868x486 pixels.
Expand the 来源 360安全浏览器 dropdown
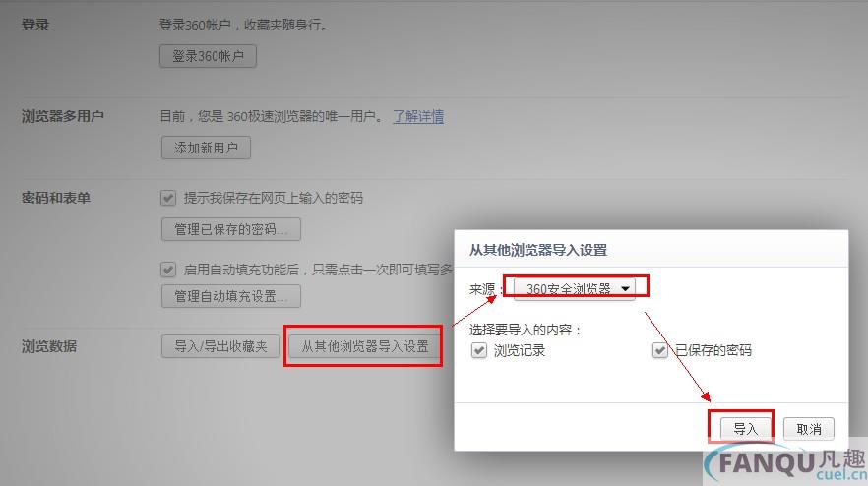tap(574, 288)
